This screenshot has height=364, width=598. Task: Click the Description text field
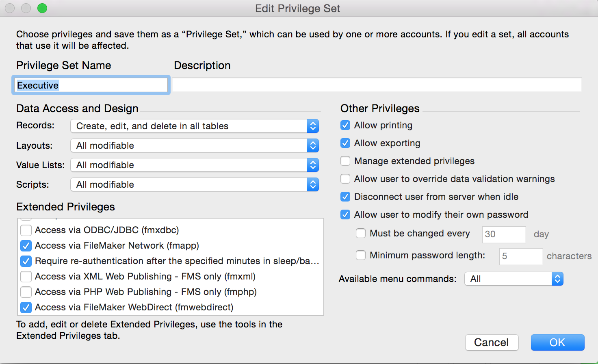(377, 85)
